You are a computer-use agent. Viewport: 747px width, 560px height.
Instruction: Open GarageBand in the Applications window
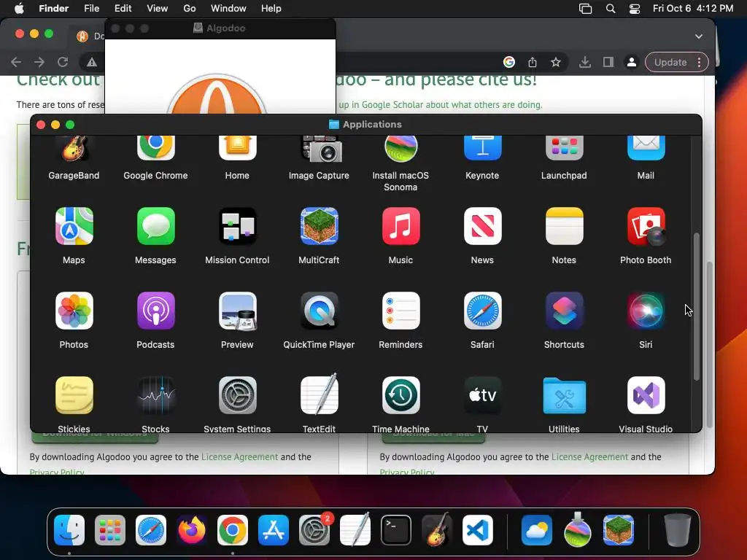(x=74, y=149)
